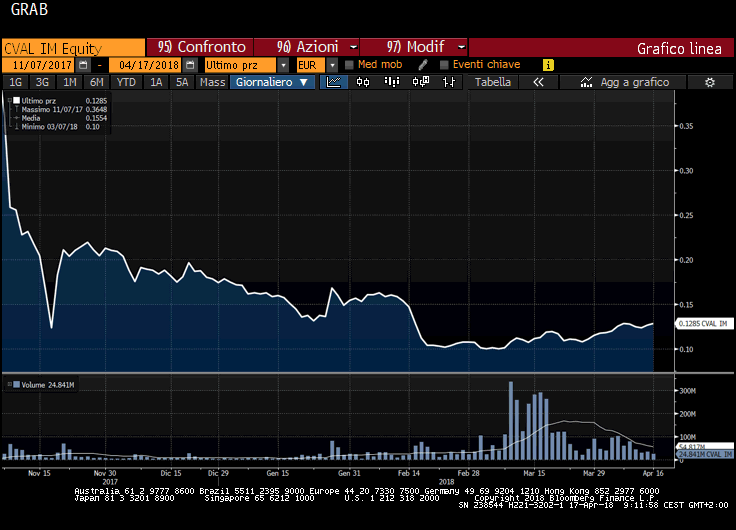The height and width of the screenshot is (530, 736).
Task: Toggle the Eventi chiave checkbox
Action: [x=443, y=65]
